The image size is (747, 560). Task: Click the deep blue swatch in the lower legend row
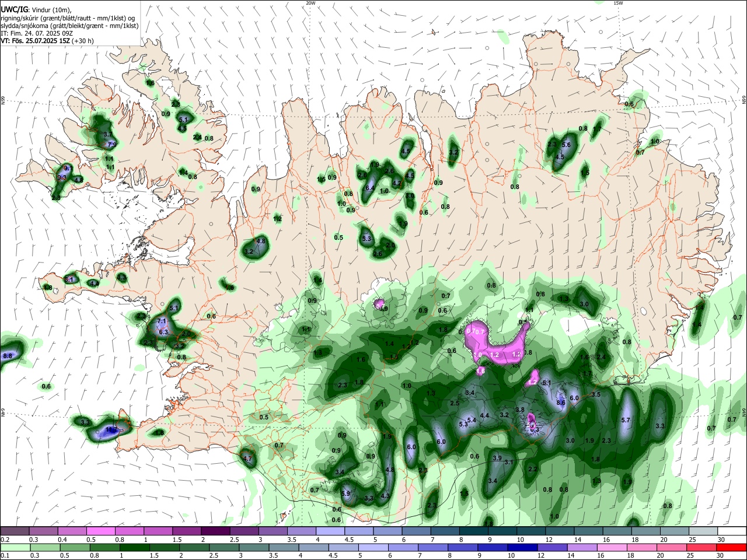click(x=522, y=547)
